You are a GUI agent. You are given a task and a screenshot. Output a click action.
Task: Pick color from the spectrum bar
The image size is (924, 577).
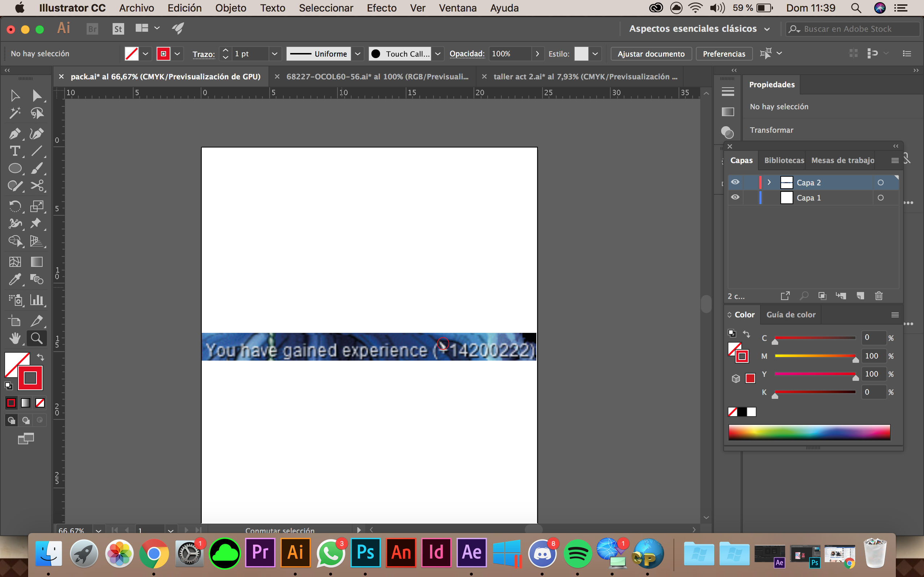[x=809, y=432]
